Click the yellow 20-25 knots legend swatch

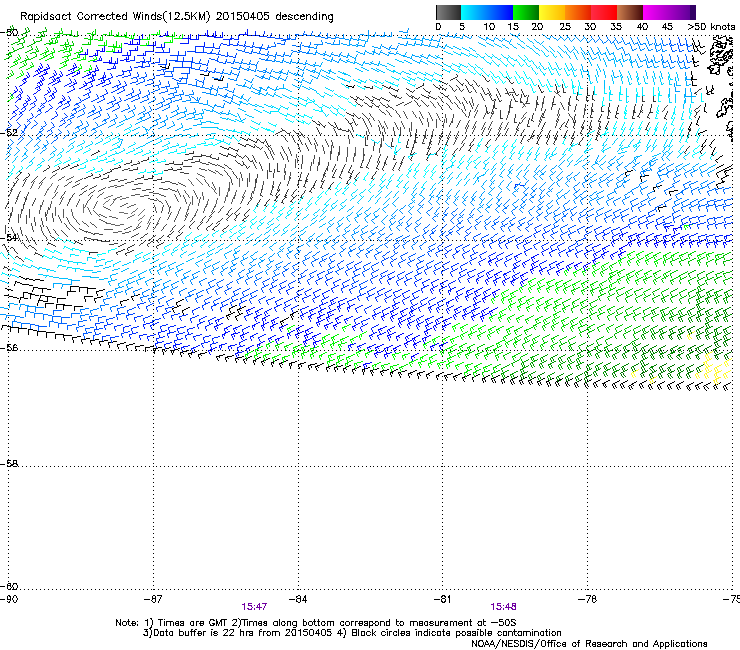pos(552,12)
